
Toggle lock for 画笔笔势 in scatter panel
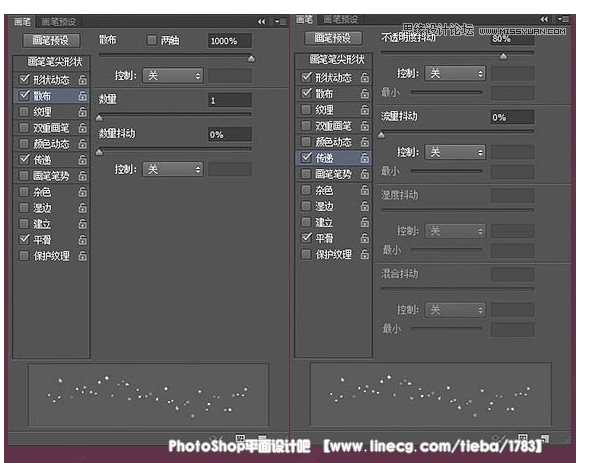pyautogui.click(x=82, y=176)
